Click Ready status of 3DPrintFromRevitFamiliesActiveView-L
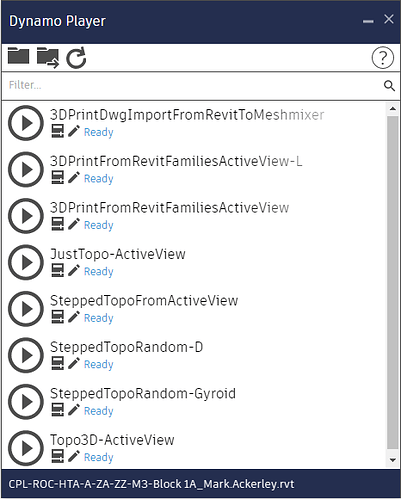 point(99,179)
